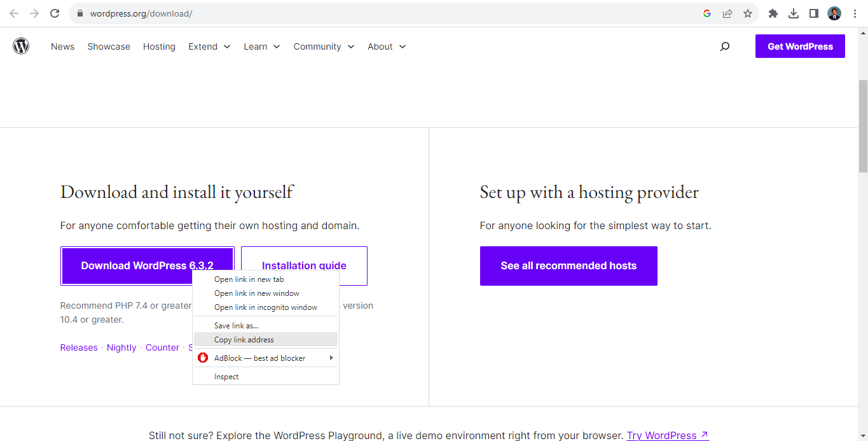
Task: Open the Hosting nav link
Action: click(159, 46)
